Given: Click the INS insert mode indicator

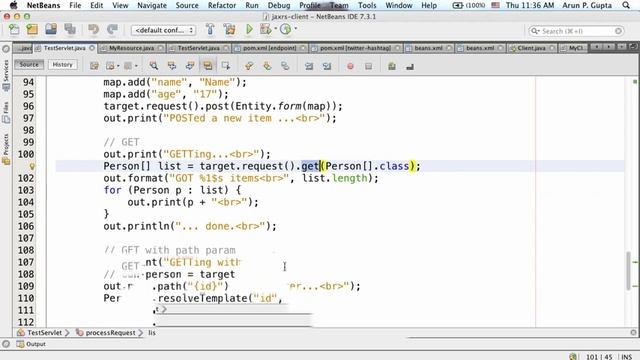Looking at the screenshot, I should pos(627,357).
